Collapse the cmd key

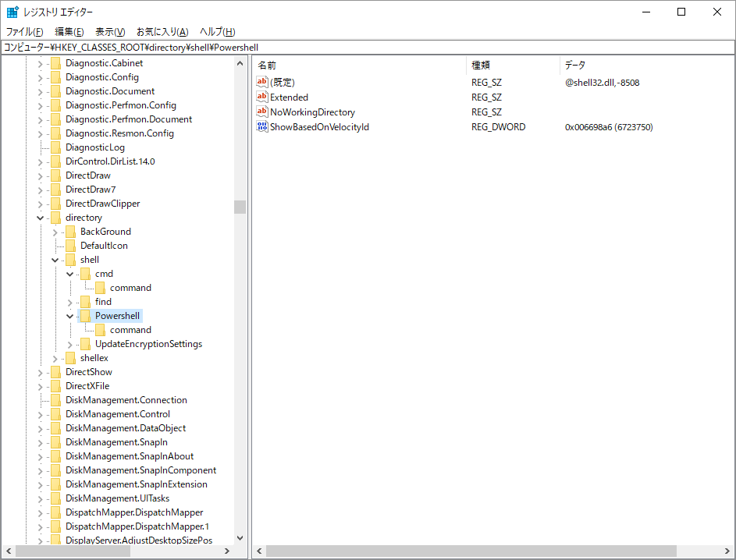coord(70,274)
